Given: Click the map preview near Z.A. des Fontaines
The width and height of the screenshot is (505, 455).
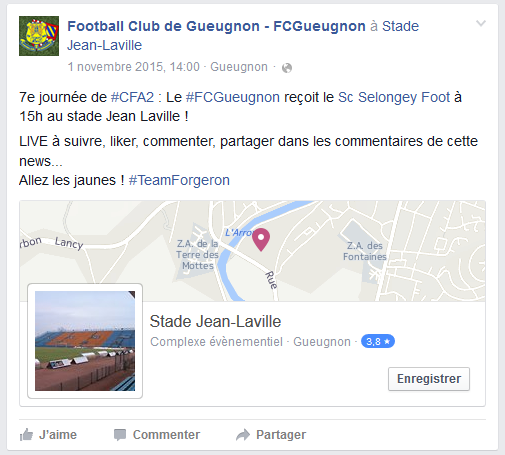Looking at the screenshot, I should 365,251.
